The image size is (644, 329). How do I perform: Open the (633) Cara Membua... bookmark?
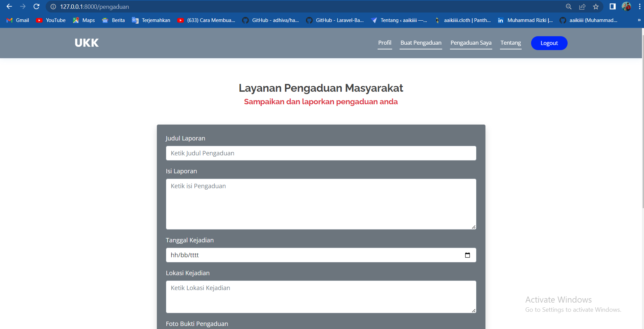pyautogui.click(x=206, y=20)
